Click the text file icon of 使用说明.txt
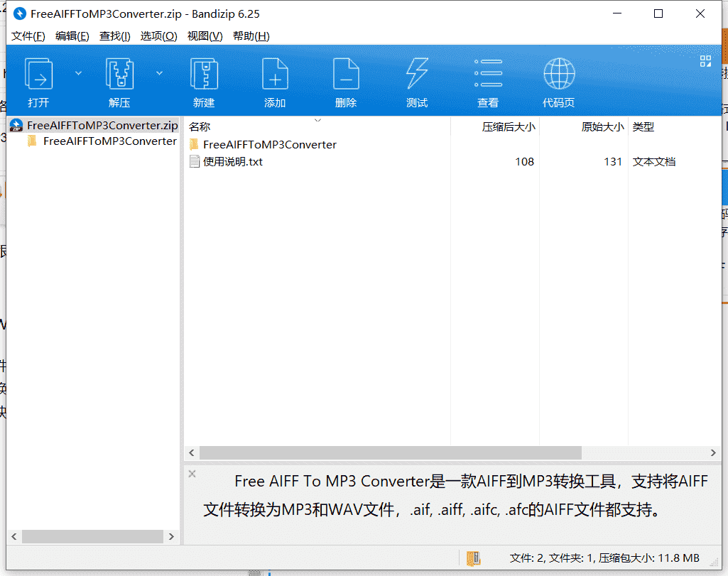 point(195,161)
